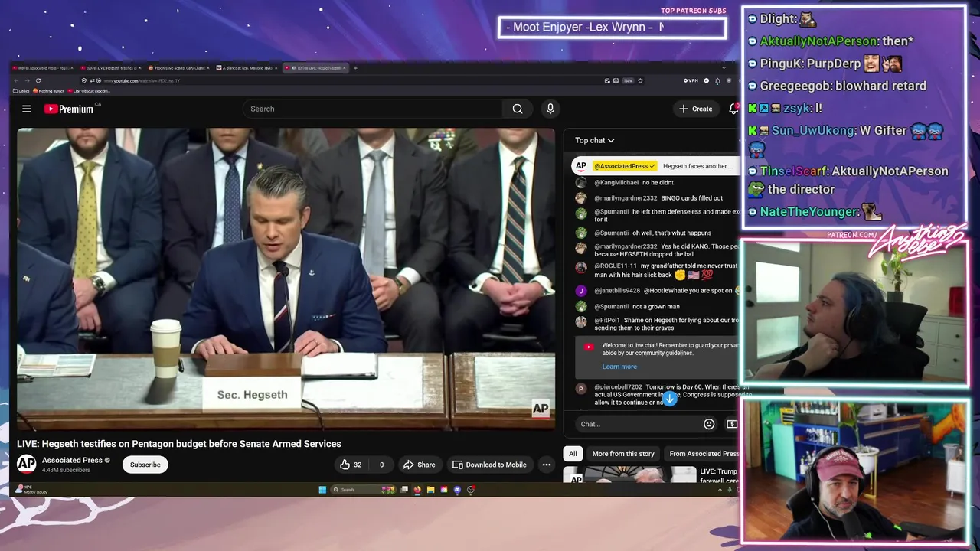Click the Share button
Image resolution: width=980 pixels, height=551 pixels.
click(420, 465)
